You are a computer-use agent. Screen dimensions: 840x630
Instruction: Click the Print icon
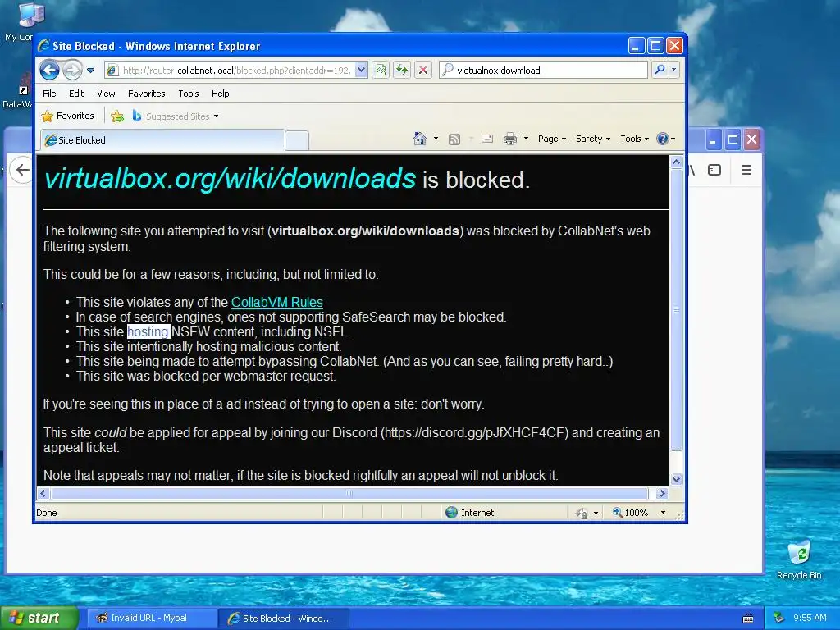(510, 139)
